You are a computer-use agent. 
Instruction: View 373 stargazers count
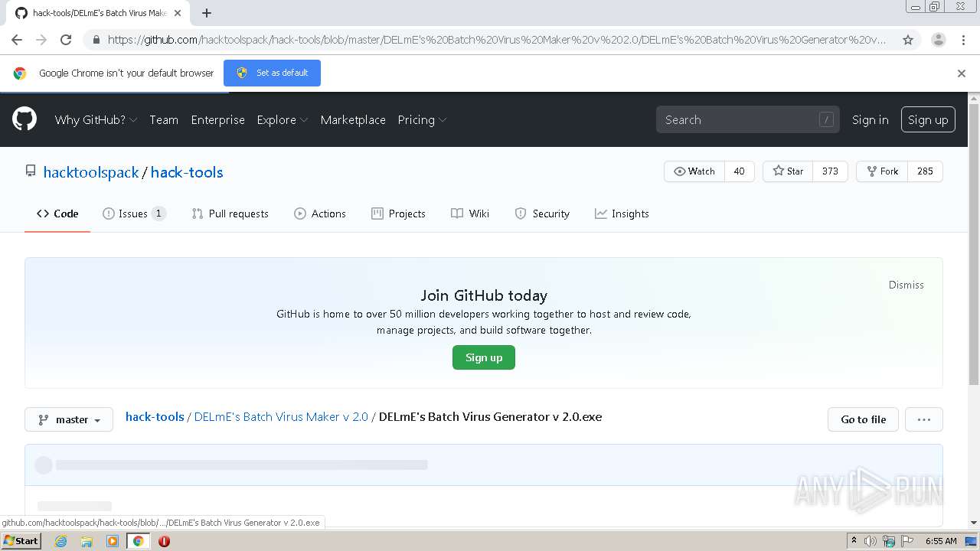[x=830, y=171]
